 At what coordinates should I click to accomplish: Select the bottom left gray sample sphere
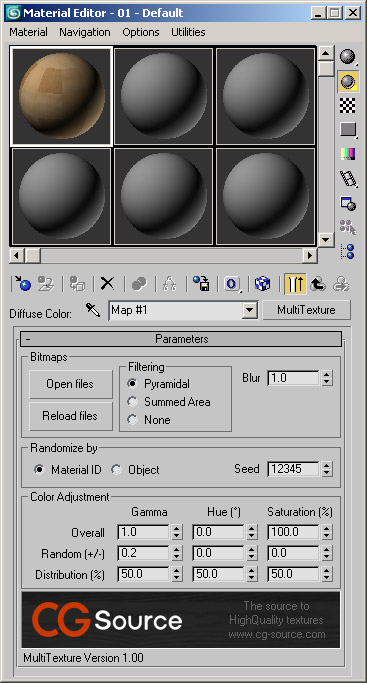point(61,196)
